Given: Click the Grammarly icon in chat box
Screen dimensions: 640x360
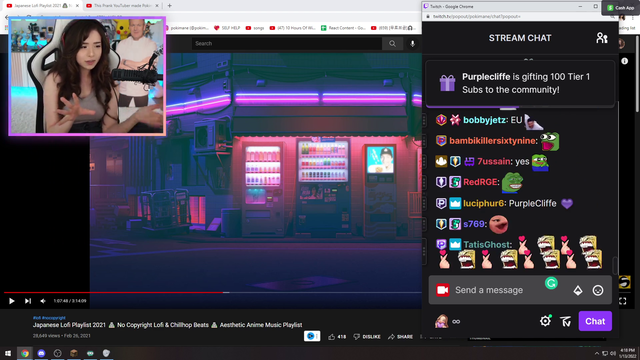Looking at the screenshot, I should [x=551, y=283].
